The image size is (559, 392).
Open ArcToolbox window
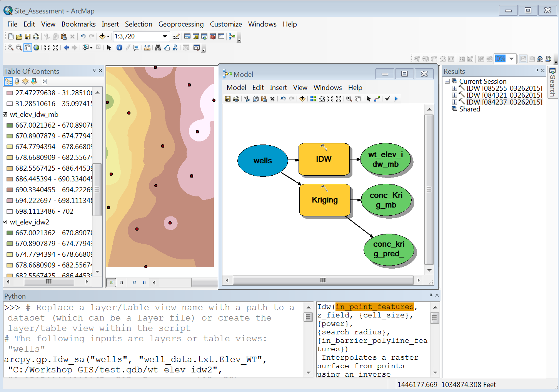click(x=213, y=37)
